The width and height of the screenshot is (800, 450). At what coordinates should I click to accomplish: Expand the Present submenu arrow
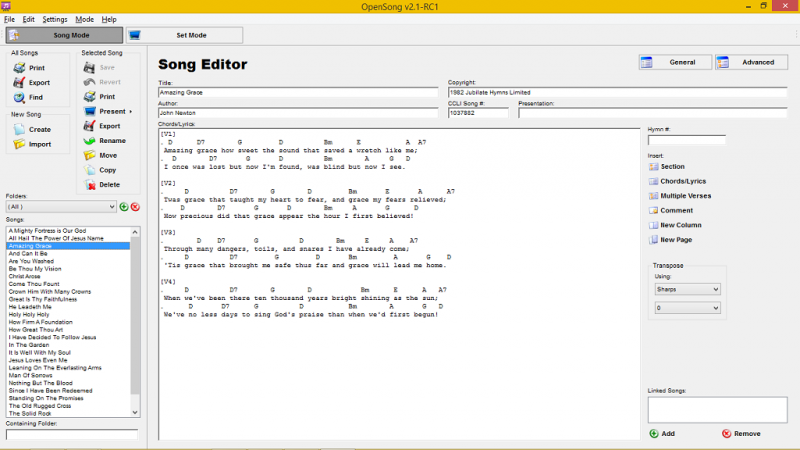131,111
